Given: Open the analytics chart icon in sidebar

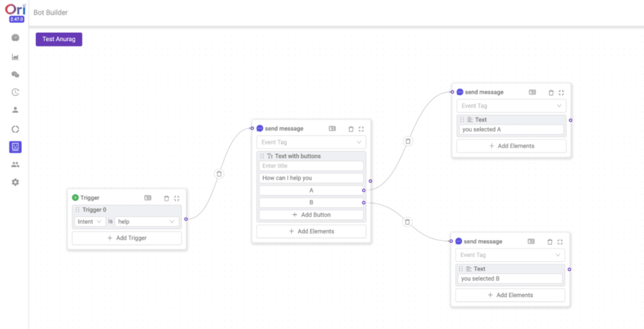Looking at the screenshot, I should click(15, 57).
